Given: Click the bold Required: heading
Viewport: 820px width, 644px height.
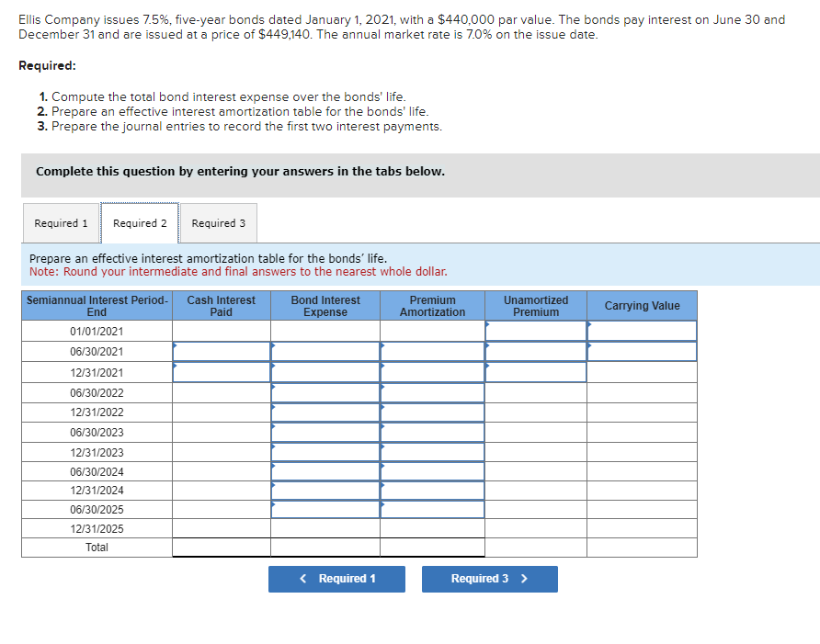Looking at the screenshot, I should coord(47,66).
